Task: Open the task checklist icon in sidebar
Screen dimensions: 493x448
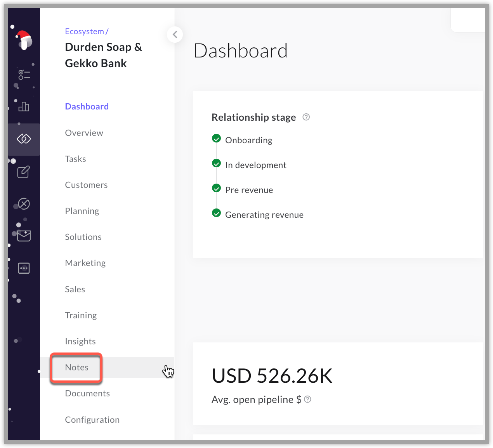Action: coord(24,74)
